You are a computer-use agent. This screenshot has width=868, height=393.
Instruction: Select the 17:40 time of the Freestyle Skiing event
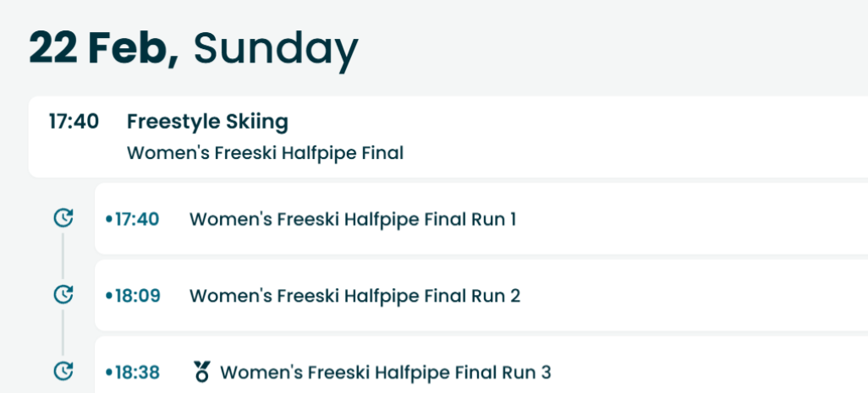click(74, 122)
